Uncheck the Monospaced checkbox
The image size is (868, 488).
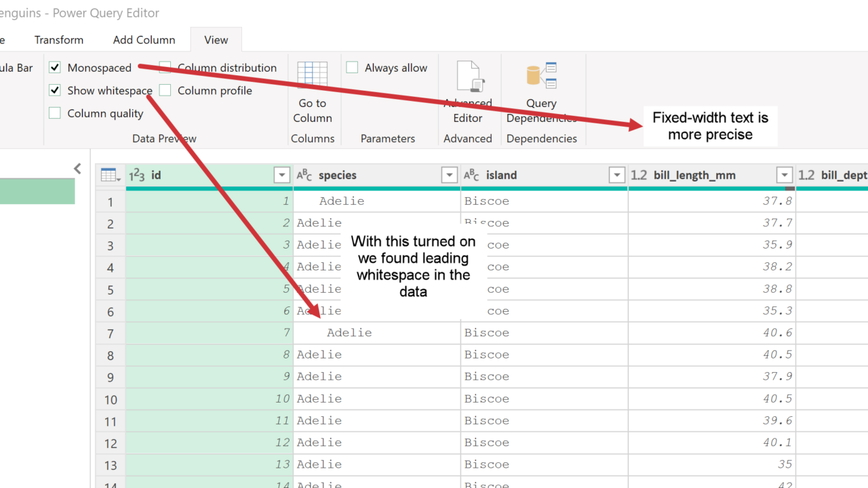click(55, 68)
